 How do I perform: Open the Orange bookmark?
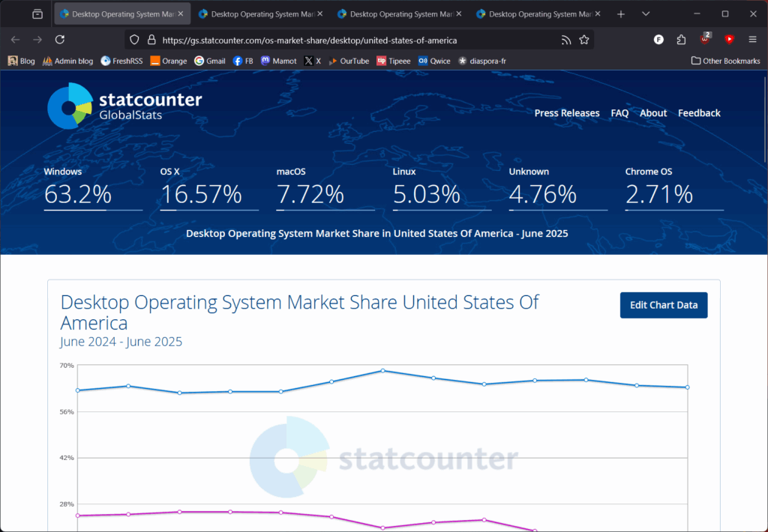click(x=169, y=61)
